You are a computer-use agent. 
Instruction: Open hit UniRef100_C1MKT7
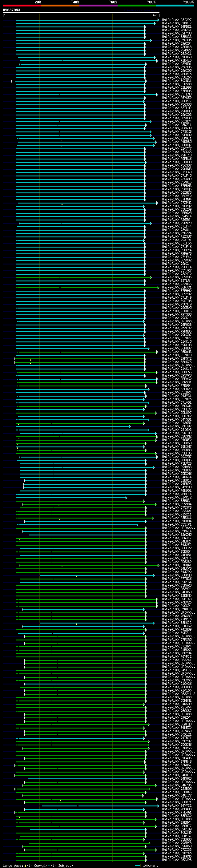[176, 23]
